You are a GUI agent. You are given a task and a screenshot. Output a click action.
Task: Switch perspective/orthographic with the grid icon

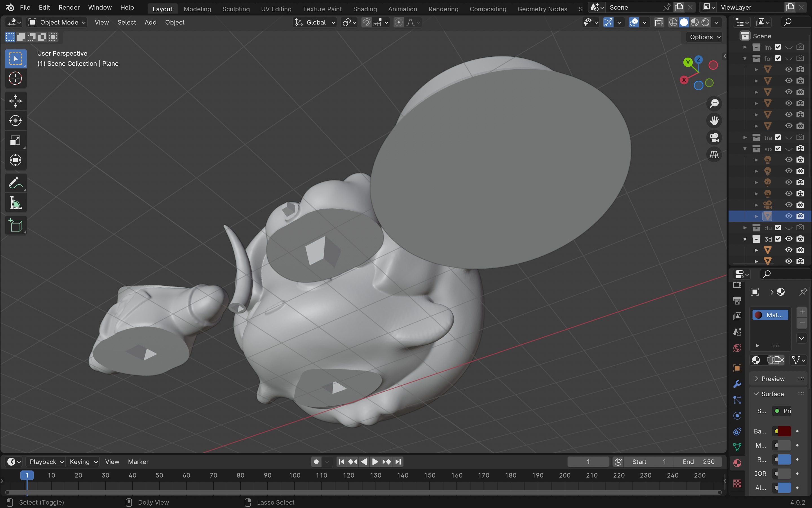point(714,155)
